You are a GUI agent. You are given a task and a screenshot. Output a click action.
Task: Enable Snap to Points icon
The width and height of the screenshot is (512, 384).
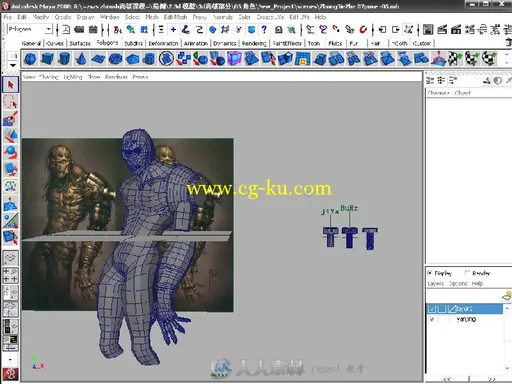pos(336,30)
